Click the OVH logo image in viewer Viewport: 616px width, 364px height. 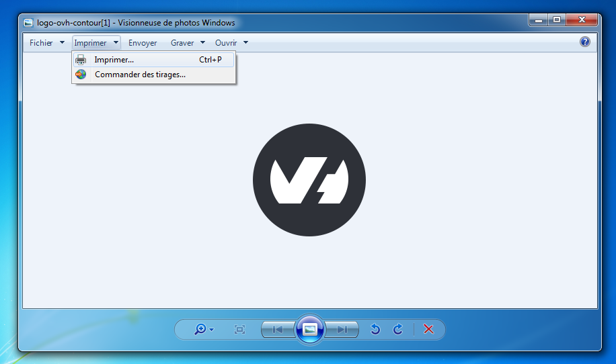tap(309, 180)
